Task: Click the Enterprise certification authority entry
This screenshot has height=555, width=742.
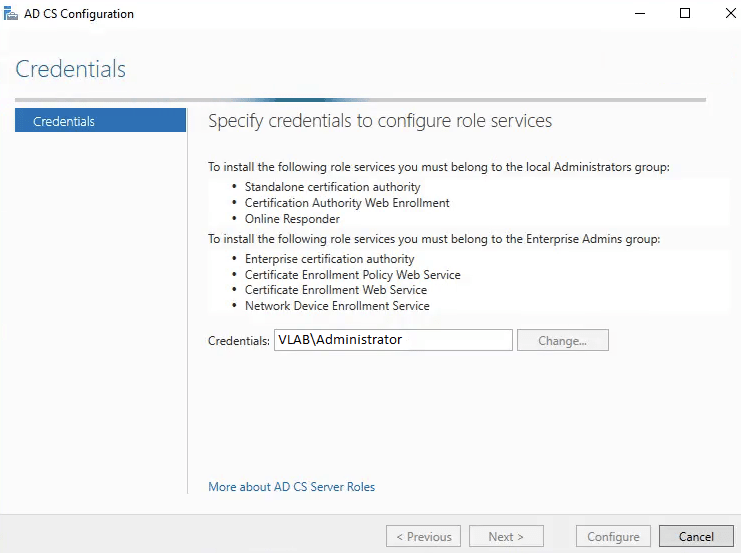Action: click(x=329, y=259)
